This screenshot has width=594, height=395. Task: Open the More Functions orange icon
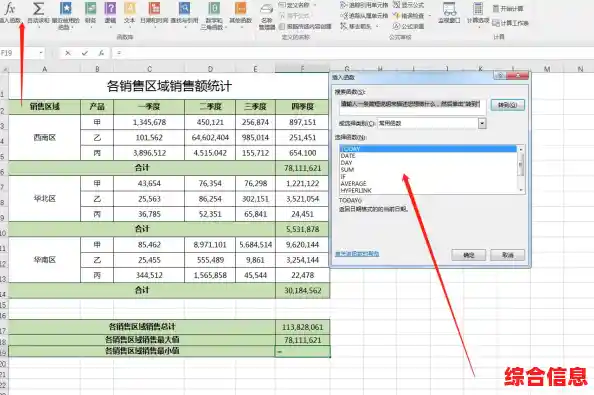tap(240, 8)
